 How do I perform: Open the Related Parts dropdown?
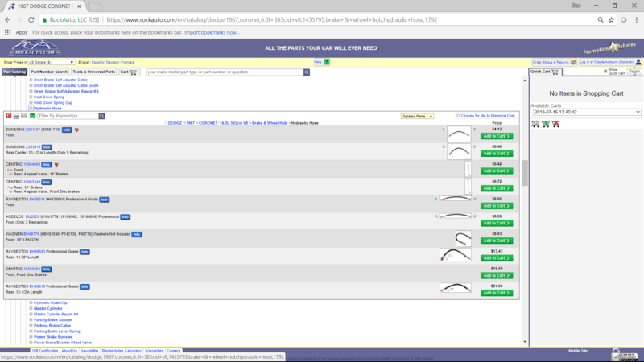(x=417, y=116)
